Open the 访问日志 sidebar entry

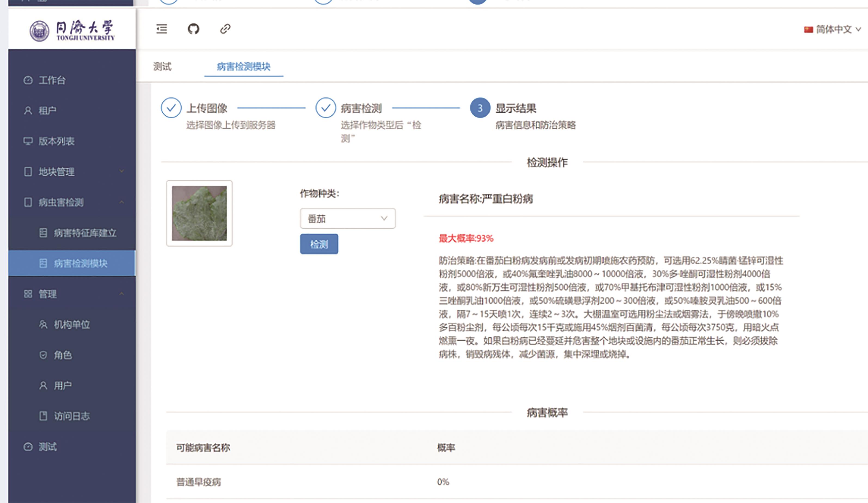point(71,416)
